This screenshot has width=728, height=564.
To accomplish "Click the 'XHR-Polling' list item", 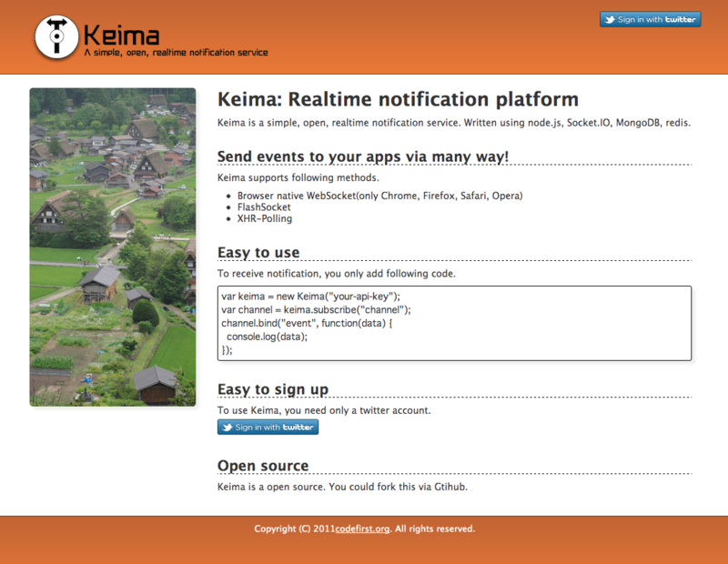I will [x=265, y=218].
